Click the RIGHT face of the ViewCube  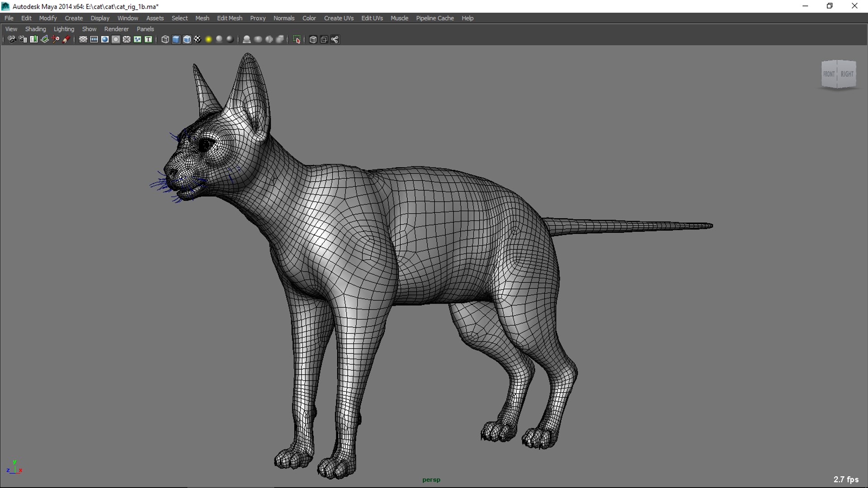point(847,74)
